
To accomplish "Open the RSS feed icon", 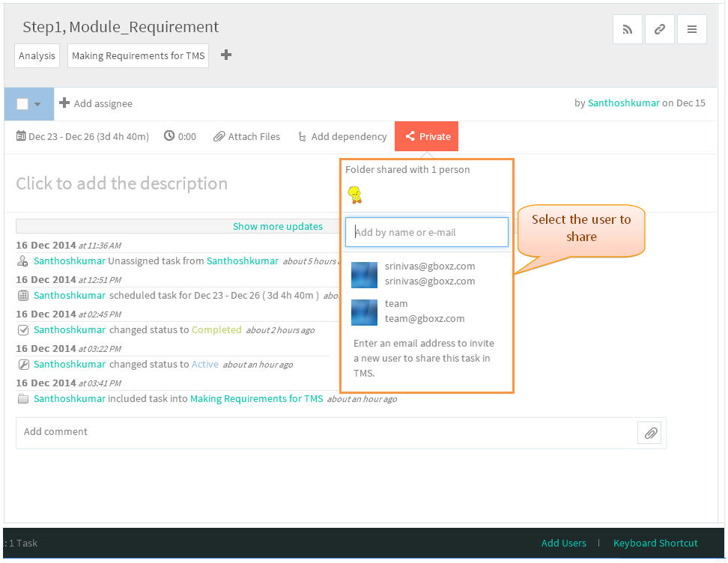I will [627, 29].
